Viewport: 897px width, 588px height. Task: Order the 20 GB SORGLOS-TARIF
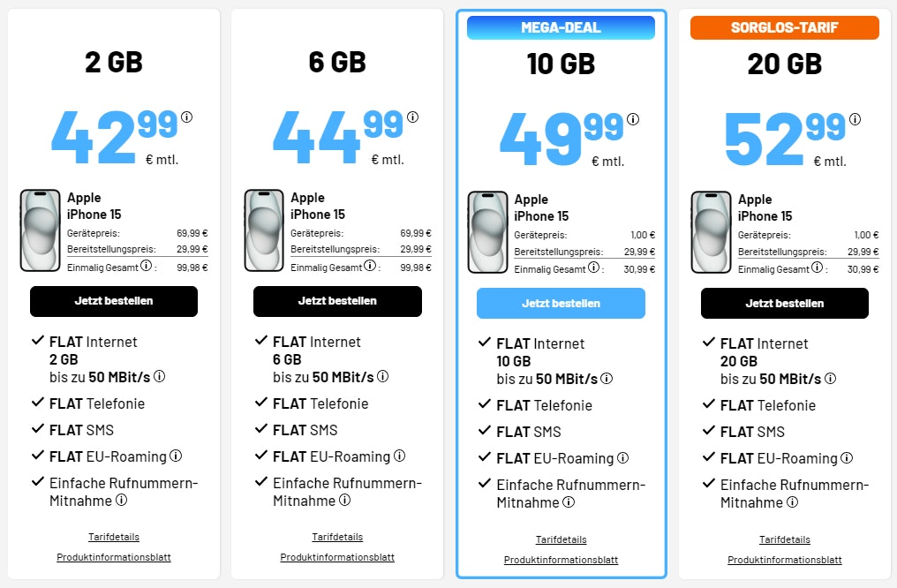tap(784, 305)
